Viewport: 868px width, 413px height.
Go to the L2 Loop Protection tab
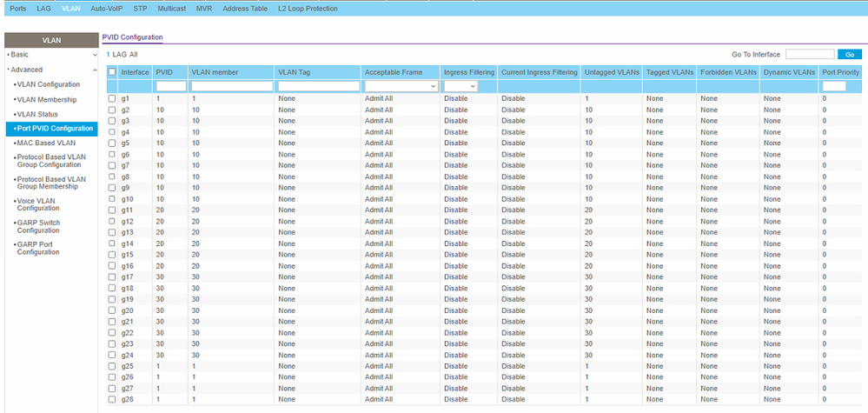pyautogui.click(x=308, y=8)
